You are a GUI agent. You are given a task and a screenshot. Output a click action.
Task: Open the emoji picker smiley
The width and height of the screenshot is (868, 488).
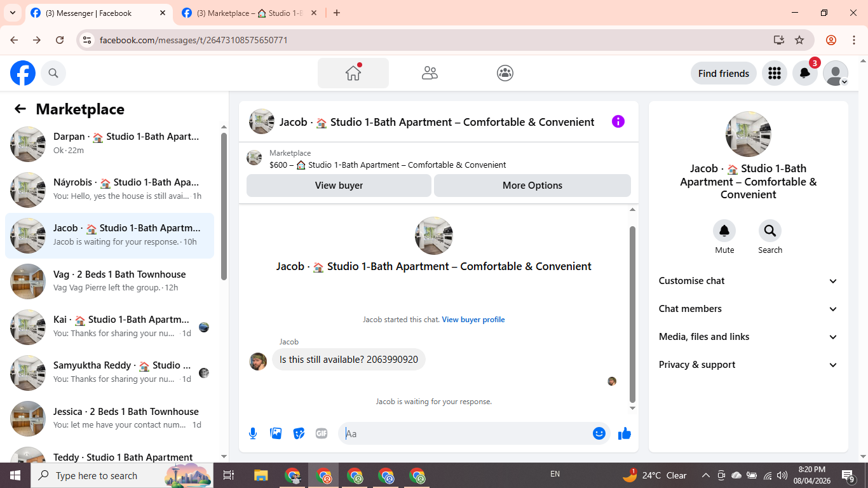pyautogui.click(x=599, y=433)
